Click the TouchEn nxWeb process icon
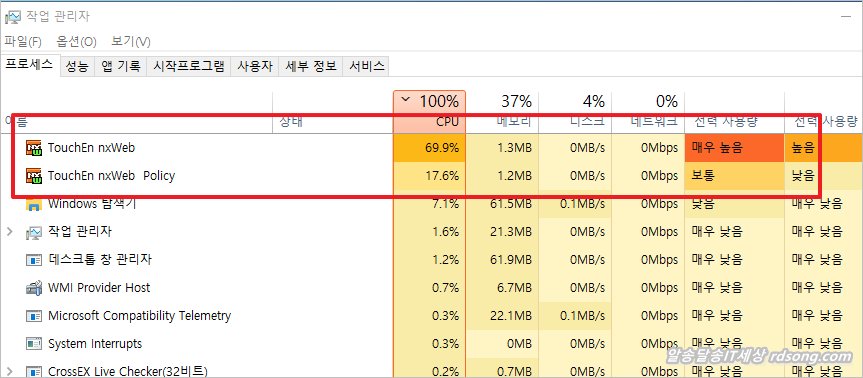Image resolution: width=863 pixels, height=378 pixels. pyautogui.click(x=34, y=147)
